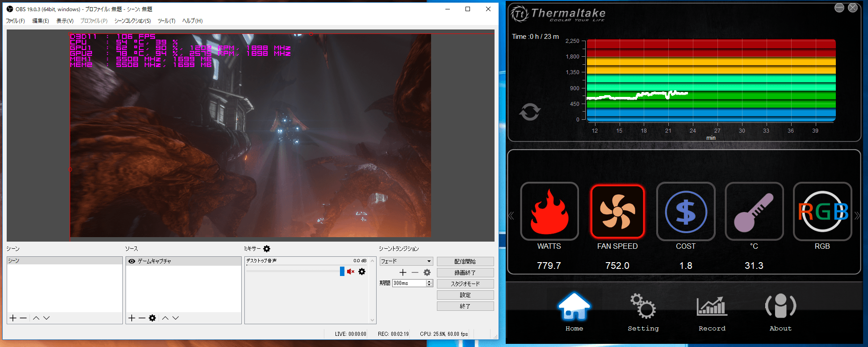Open the 編集(E) menu
868x347 pixels.
[41, 21]
